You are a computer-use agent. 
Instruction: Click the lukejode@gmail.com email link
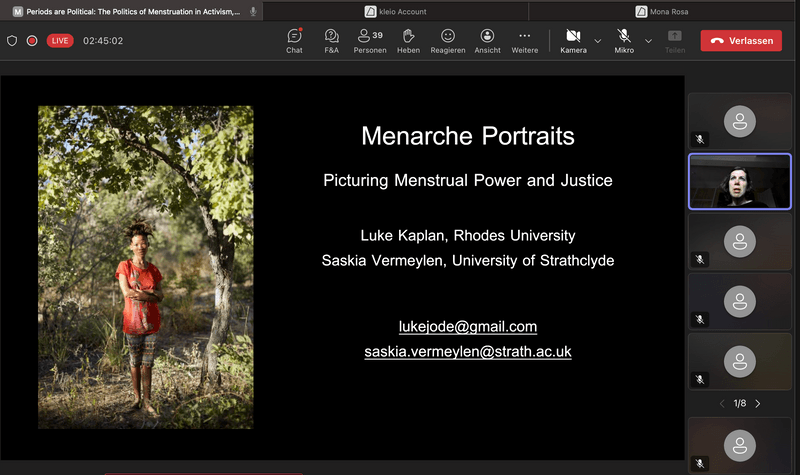tap(468, 327)
